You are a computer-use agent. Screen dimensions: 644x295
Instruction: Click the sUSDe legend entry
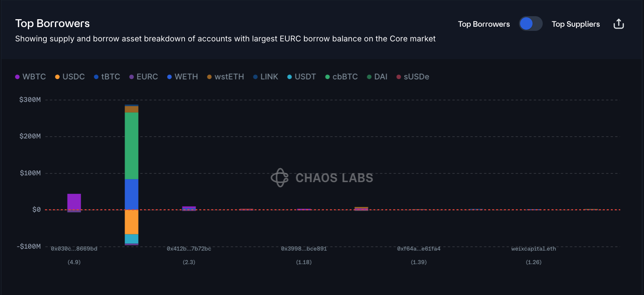(x=413, y=77)
